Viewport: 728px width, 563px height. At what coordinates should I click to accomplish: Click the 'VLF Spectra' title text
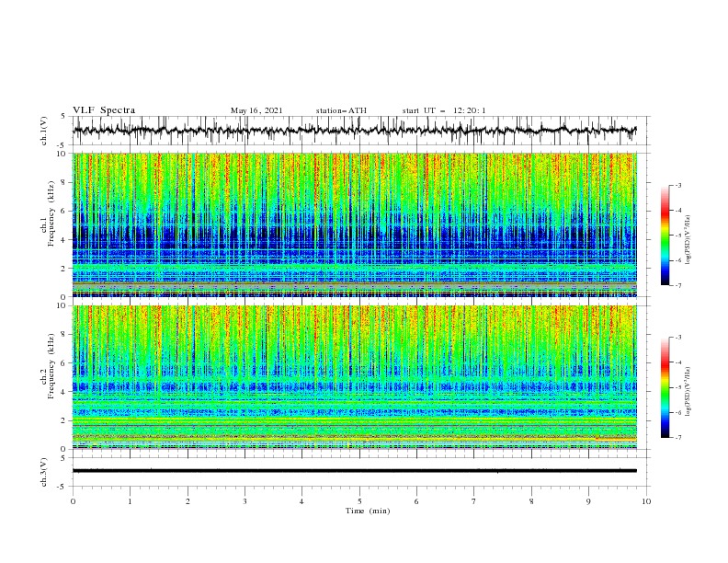[104, 110]
